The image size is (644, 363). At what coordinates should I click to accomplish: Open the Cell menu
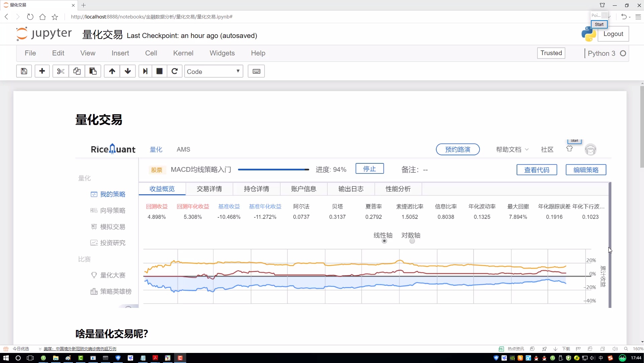(151, 53)
